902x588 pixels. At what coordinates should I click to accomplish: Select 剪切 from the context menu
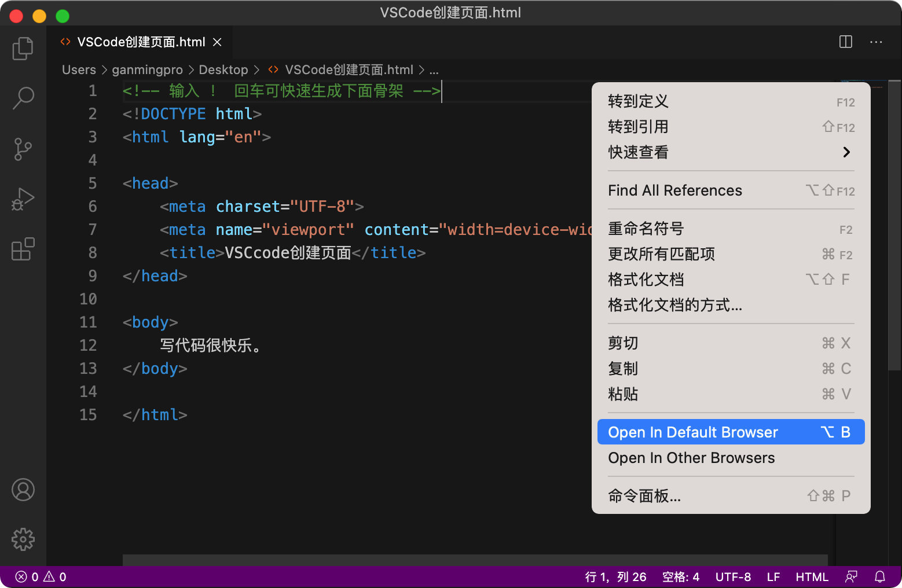tap(731, 343)
